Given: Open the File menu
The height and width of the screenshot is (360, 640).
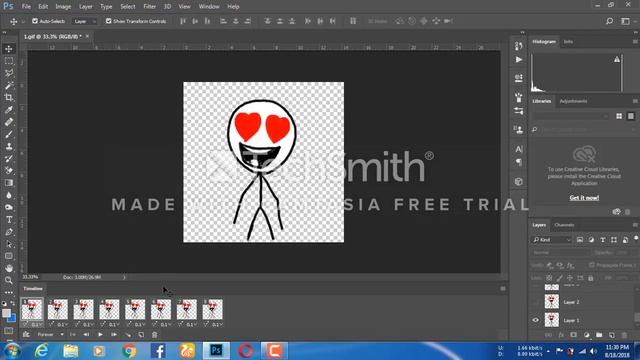Looking at the screenshot, I should pos(26,7).
